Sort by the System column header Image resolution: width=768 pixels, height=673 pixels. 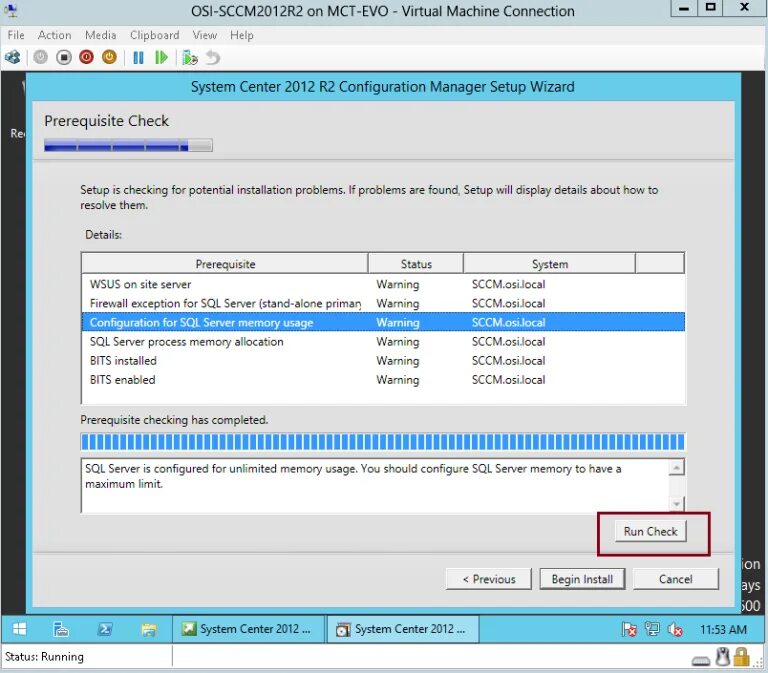[x=550, y=264]
